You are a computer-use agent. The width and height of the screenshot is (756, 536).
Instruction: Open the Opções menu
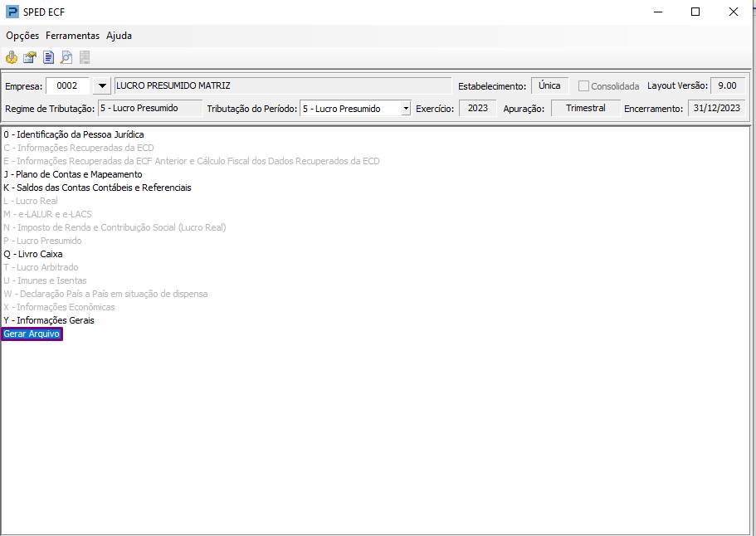22,36
